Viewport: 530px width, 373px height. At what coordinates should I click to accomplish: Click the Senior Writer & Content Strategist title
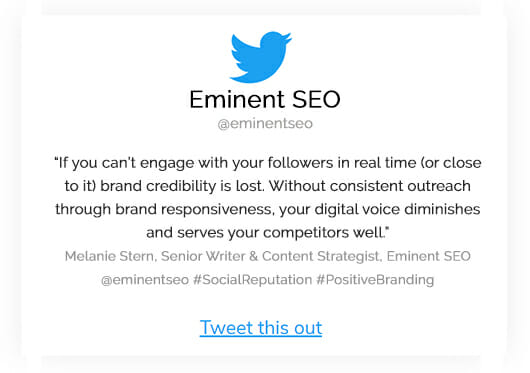[x=271, y=256]
